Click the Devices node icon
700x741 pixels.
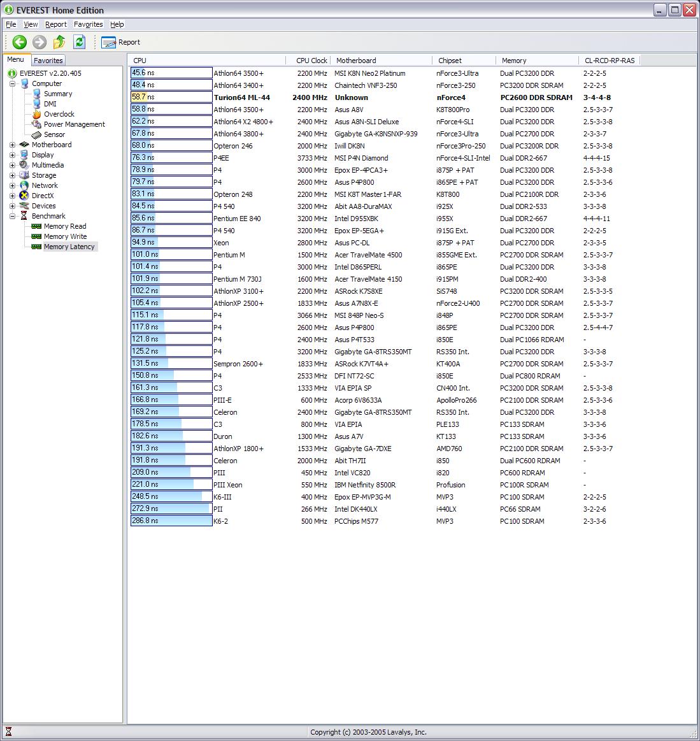coord(24,206)
